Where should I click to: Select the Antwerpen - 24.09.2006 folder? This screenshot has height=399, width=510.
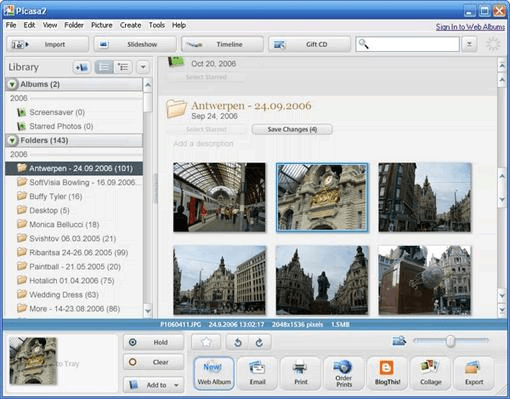74,168
